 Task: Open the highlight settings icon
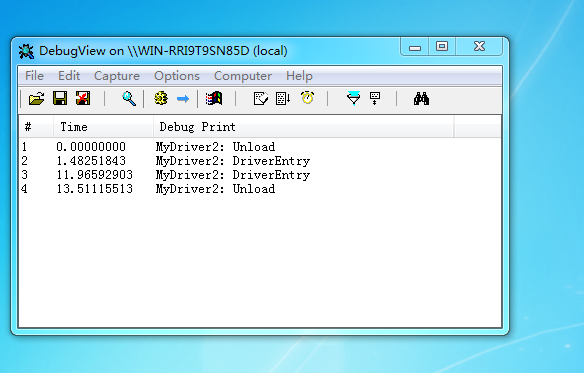click(375, 99)
